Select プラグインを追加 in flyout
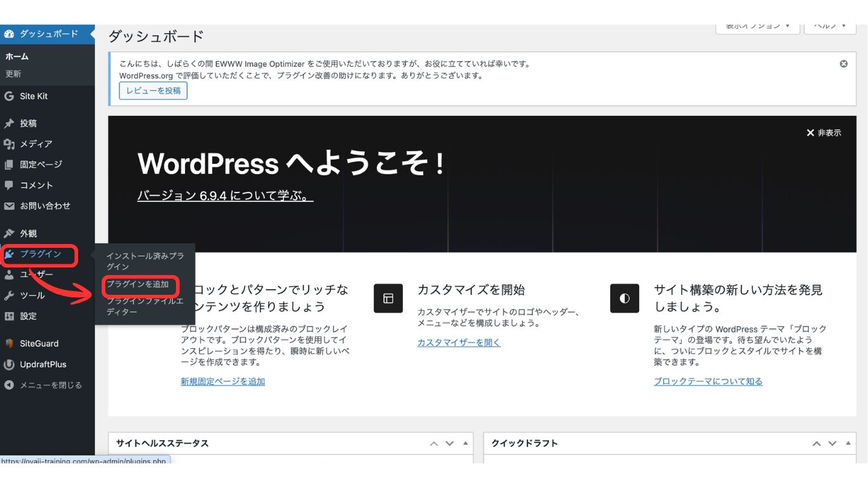This screenshot has width=868, height=488. pyautogui.click(x=138, y=285)
